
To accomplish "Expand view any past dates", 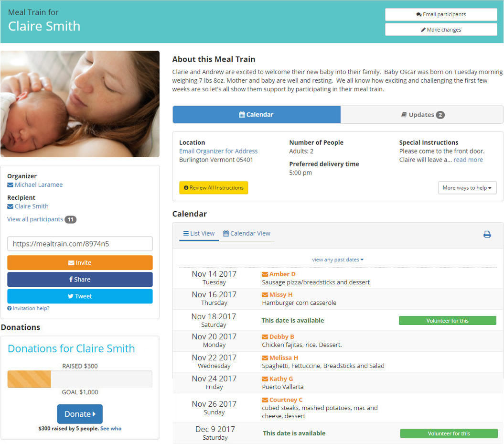I will (x=337, y=260).
